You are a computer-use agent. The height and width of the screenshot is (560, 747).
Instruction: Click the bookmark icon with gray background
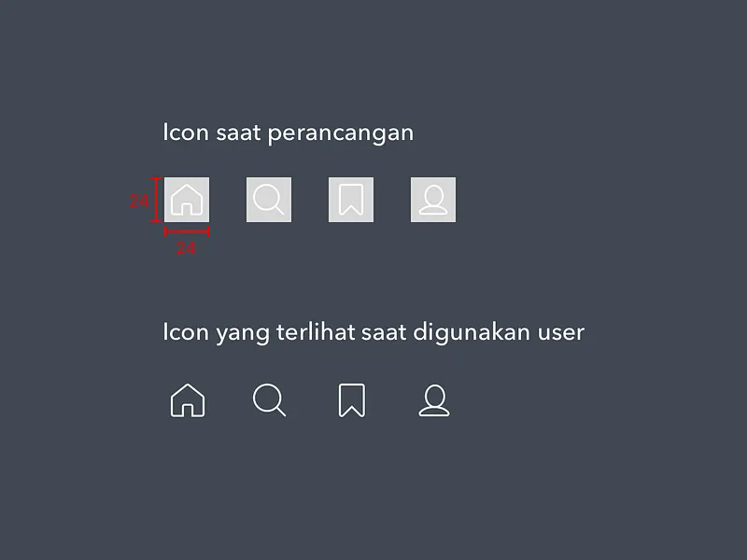351,200
